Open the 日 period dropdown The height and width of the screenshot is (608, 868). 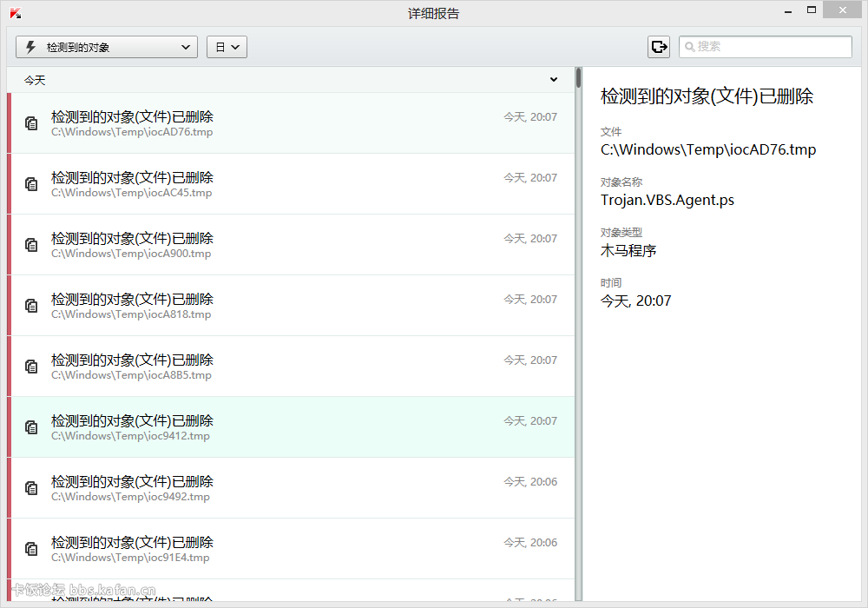pos(227,47)
